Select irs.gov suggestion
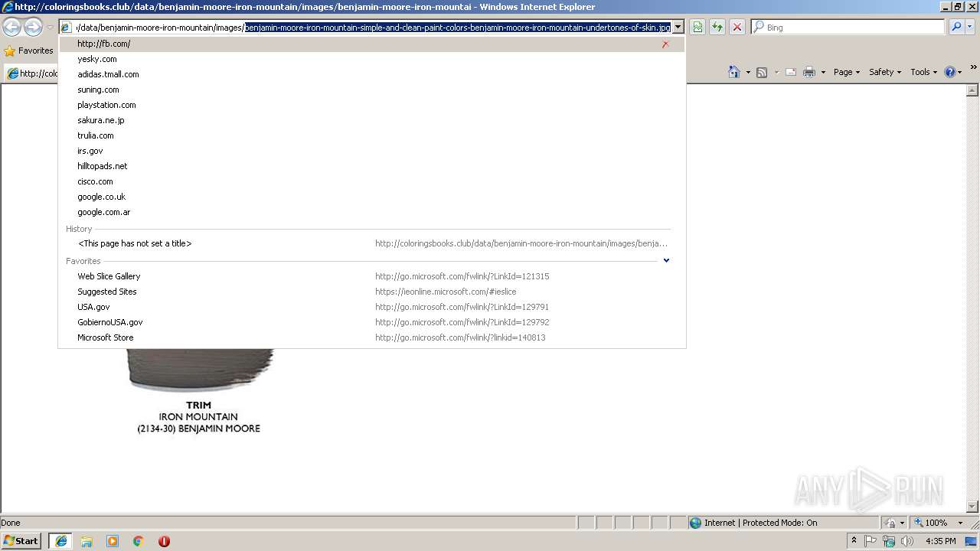Image resolution: width=980 pixels, height=551 pixels. [371, 151]
